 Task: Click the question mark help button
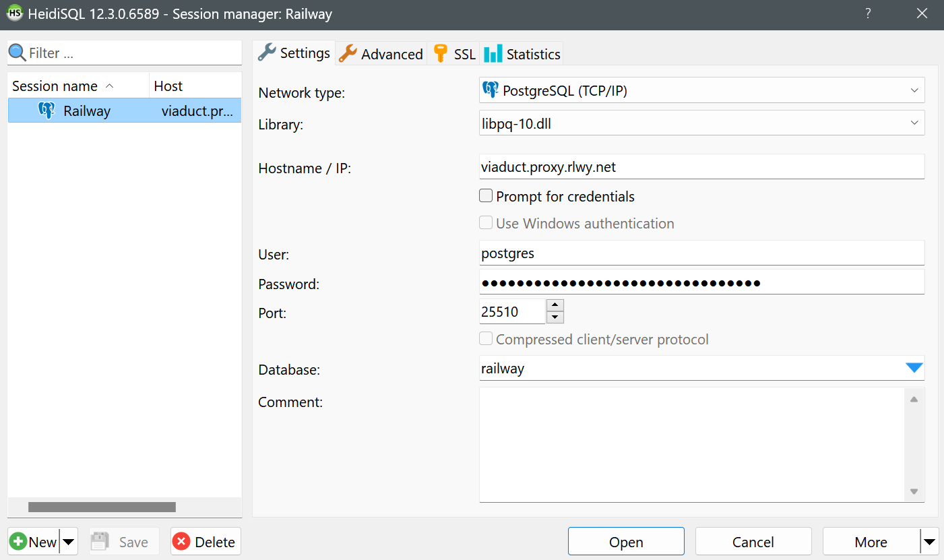point(868,13)
